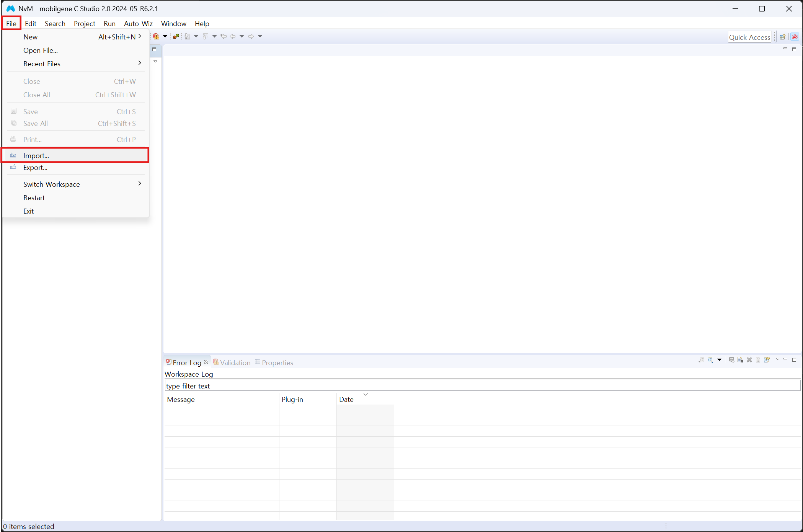Screen dimensions: 803x532
Task: Open the Help menu
Action: (x=202, y=23)
